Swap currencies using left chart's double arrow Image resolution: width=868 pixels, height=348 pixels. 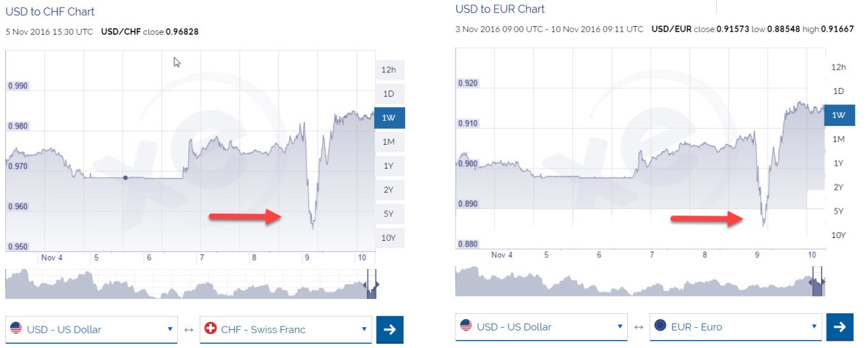(x=189, y=330)
